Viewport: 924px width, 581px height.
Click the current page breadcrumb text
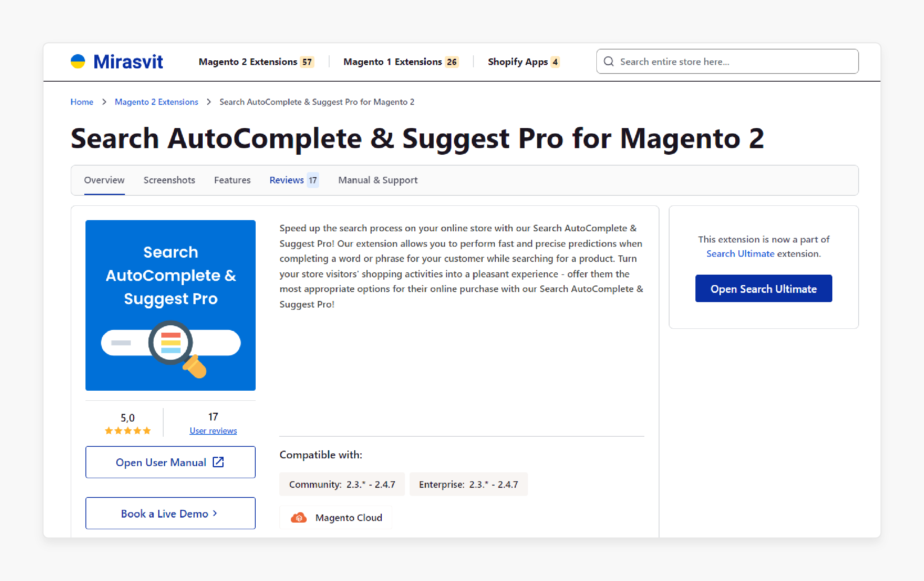tap(317, 102)
